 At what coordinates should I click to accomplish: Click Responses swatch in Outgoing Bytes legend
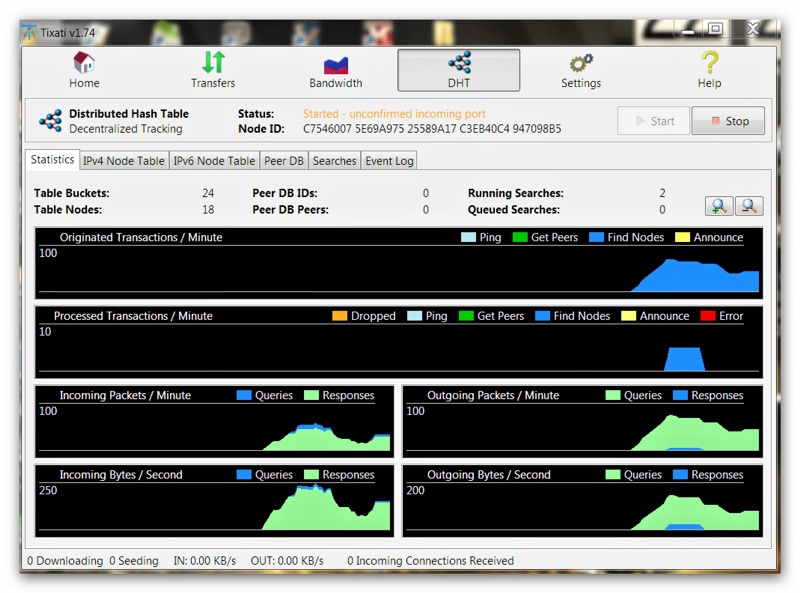pyautogui.click(x=681, y=475)
